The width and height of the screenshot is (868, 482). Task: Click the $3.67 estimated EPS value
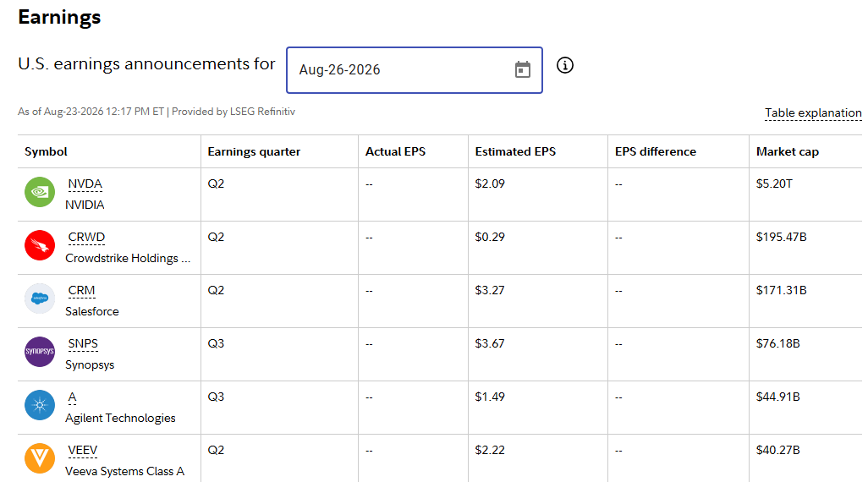tap(490, 343)
